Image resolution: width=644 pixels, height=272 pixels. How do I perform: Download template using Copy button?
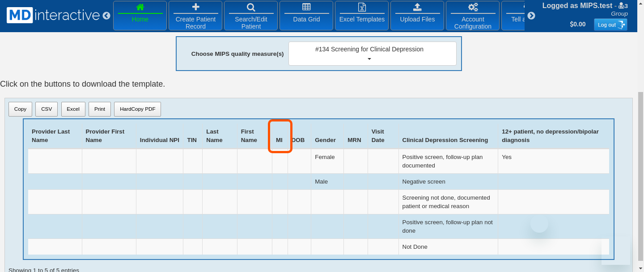(x=20, y=109)
